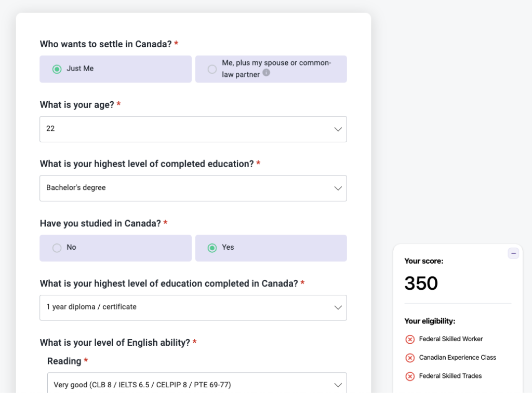This screenshot has height=393, width=532.
Task: Click the red X beside Canadian Experience Class
Action: tap(409, 357)
